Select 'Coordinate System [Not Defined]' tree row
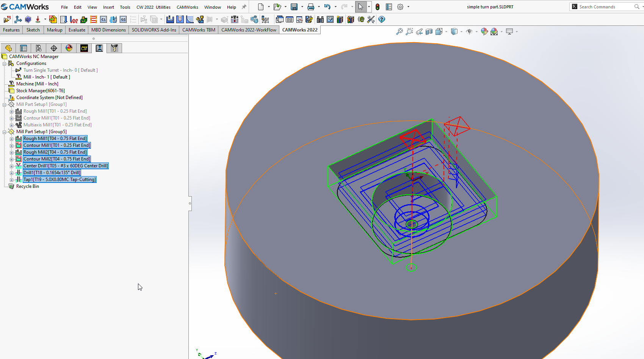644x359 pixels. pos(49,98)
